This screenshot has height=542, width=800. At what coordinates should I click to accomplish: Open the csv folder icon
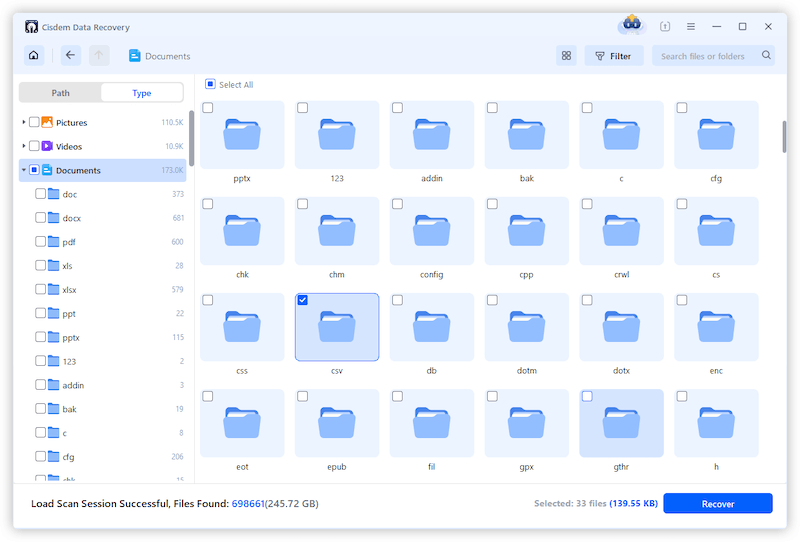click(x=337, y=327)
